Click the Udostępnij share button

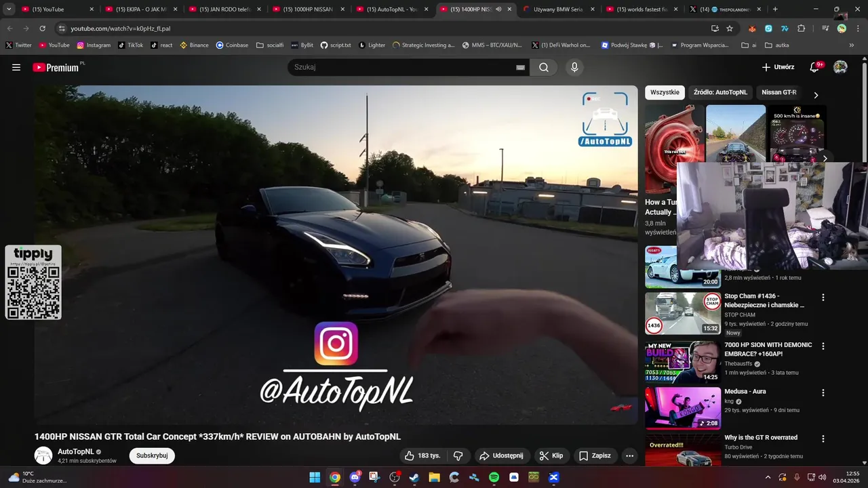coord(502,455)
